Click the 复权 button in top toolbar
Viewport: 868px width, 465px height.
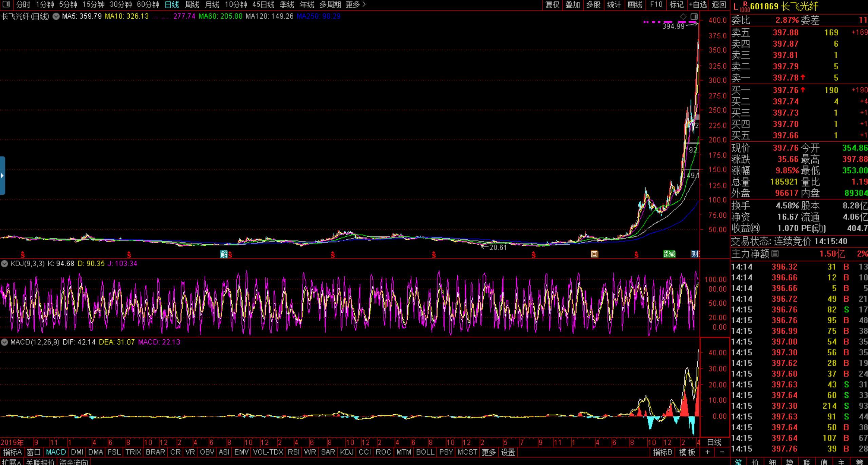coord(552,5)
